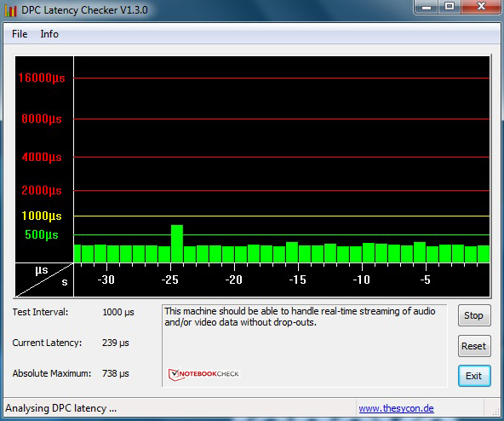Click the -30 seconds axis marker
This screenshot has height=421, width=504.
pyautogui.click(x=106, y=280)
